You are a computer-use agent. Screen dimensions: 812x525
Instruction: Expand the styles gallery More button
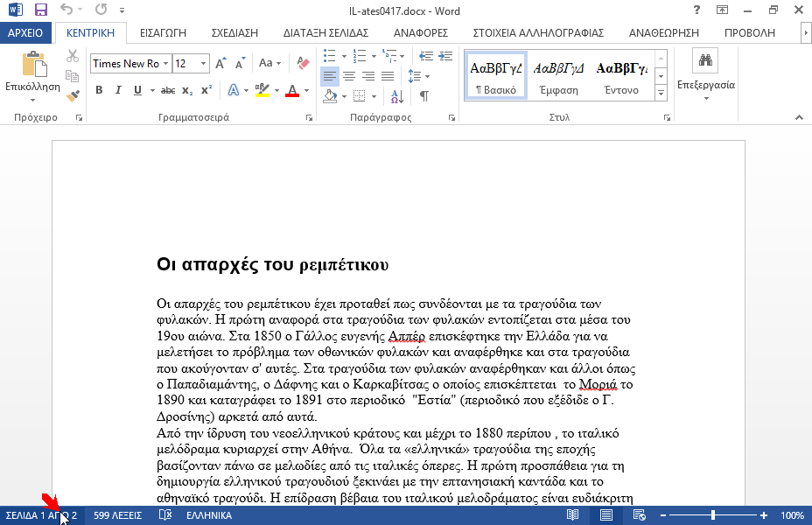tap(661, 94)
